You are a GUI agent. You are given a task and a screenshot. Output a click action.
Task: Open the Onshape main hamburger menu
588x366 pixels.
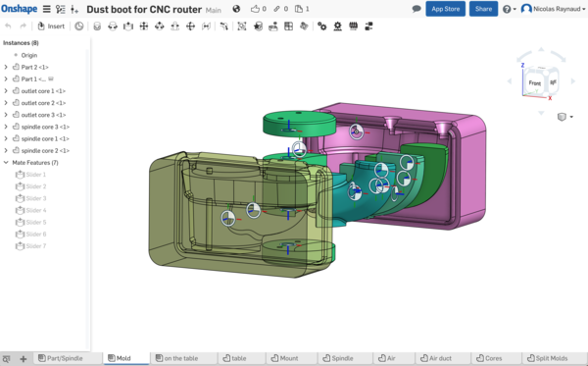(46, 9)
